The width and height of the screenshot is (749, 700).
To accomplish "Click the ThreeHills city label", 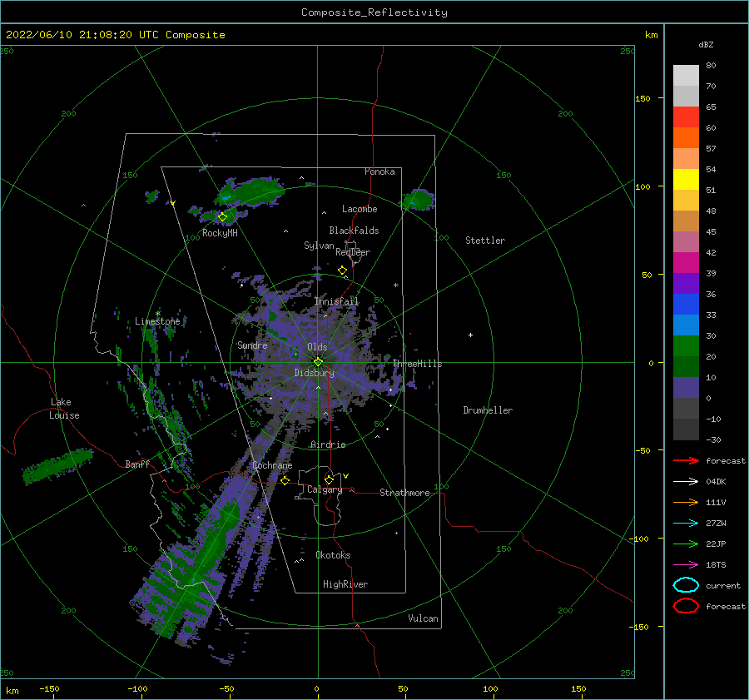I will coord(418,364).
